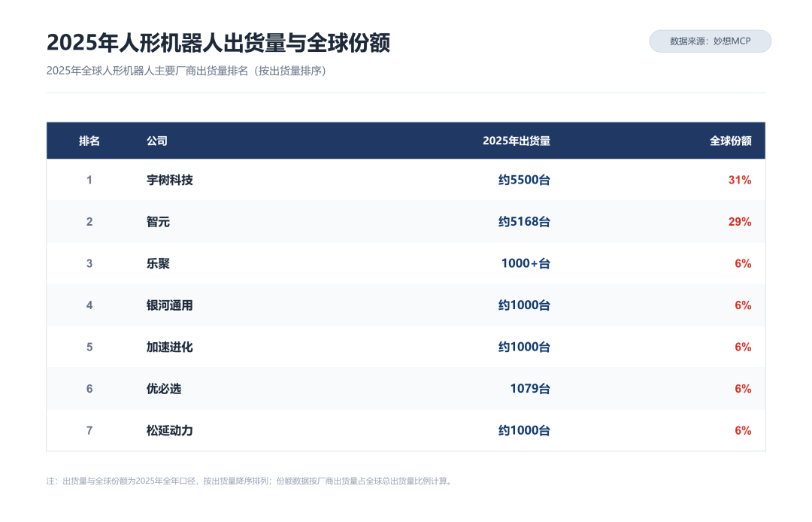Click 约1000台 in the 加速进化 row
The width and height of the screenshot is (812, 522).
click(524, 347)
